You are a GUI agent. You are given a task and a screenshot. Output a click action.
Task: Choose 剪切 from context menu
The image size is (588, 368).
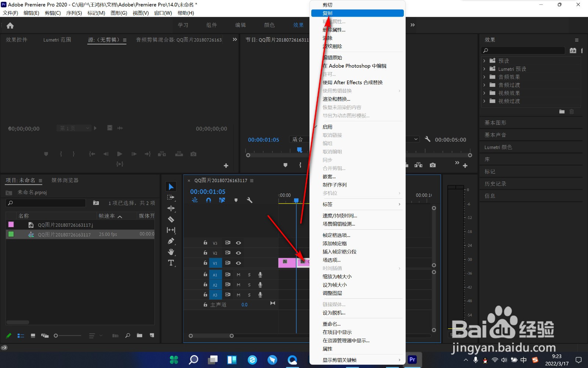click(358, 5)
